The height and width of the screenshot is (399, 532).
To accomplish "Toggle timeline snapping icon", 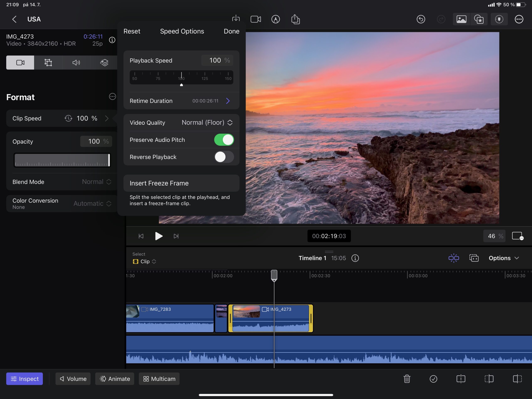I will click(x=454, y=258).
